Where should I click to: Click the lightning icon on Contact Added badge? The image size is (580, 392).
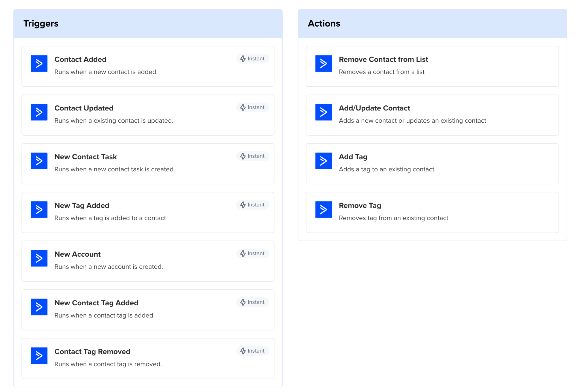[x=243, y=59]
